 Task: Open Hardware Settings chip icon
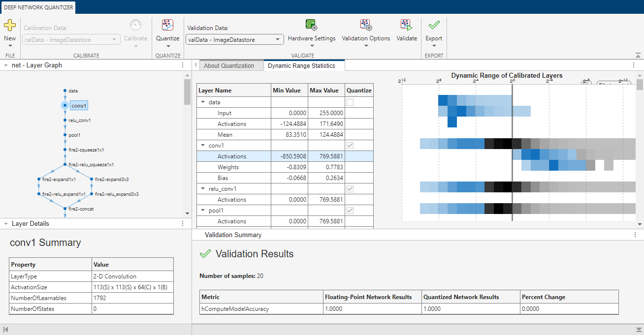[311, 25]
